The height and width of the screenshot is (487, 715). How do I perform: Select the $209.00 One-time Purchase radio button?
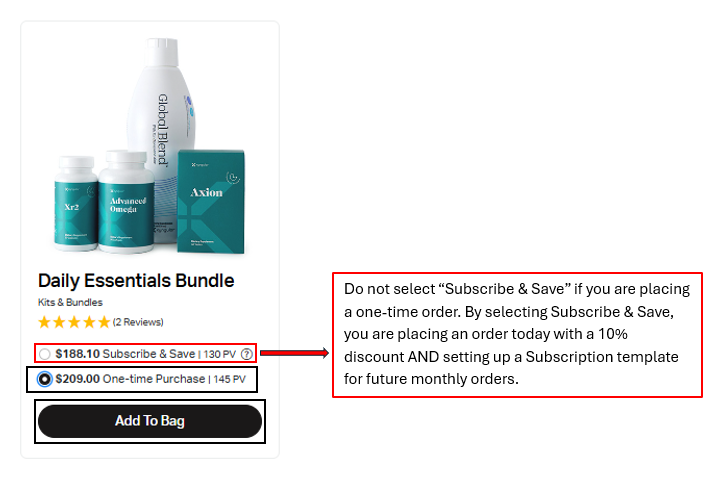44,379
